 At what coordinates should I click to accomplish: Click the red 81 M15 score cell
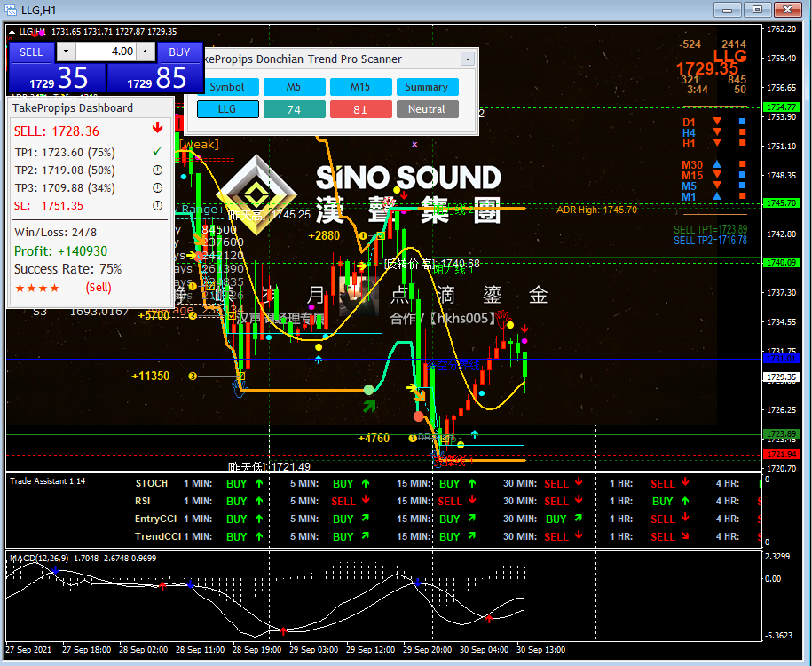click(360, 109)
